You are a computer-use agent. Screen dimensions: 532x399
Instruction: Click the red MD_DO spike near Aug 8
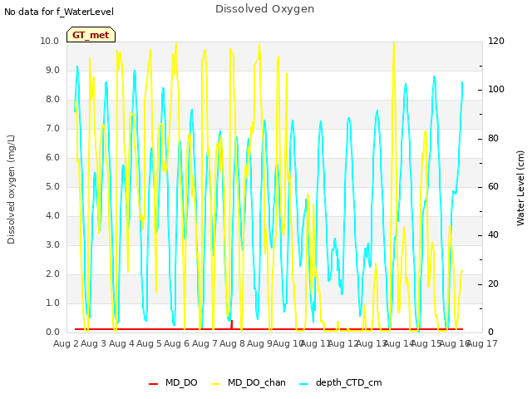click(x=232, y=324)
